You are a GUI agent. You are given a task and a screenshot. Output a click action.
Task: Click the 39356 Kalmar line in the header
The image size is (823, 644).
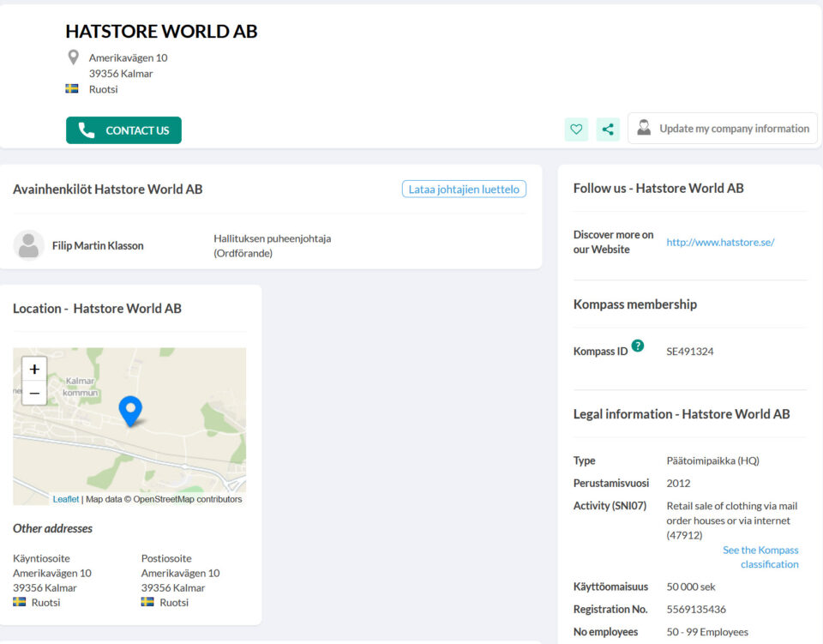pyautogui.click(x=121, y=74)
